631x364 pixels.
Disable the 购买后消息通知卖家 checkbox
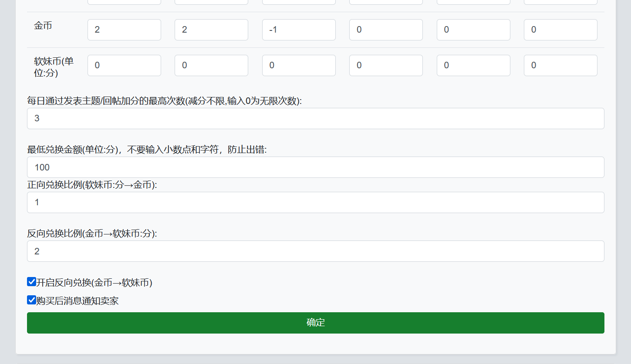[31, 300]
